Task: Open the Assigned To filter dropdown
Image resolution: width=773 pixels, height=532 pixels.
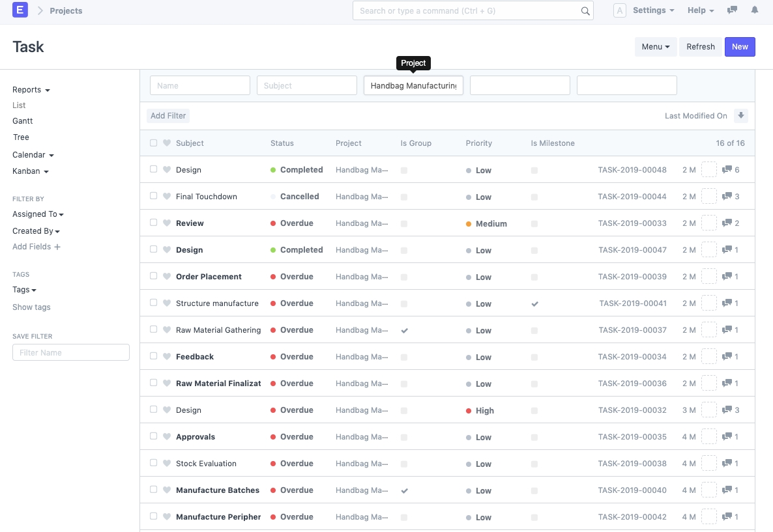Action: coord(38,214)
